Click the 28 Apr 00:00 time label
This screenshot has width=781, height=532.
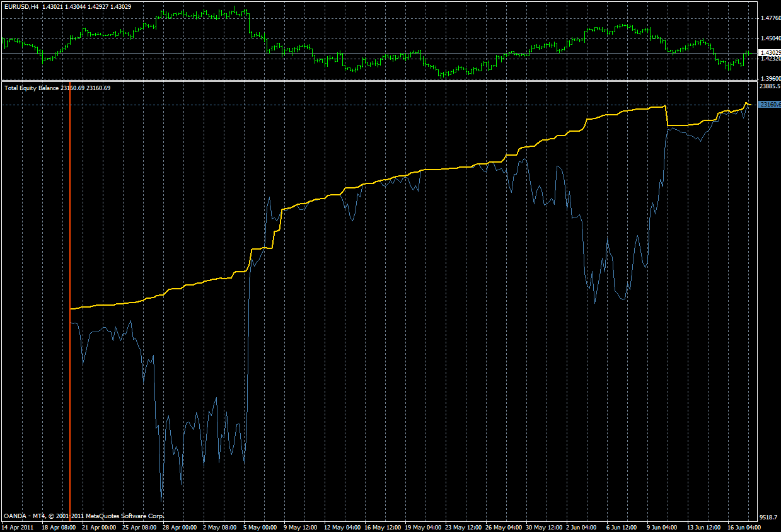[x=180, y=527]
